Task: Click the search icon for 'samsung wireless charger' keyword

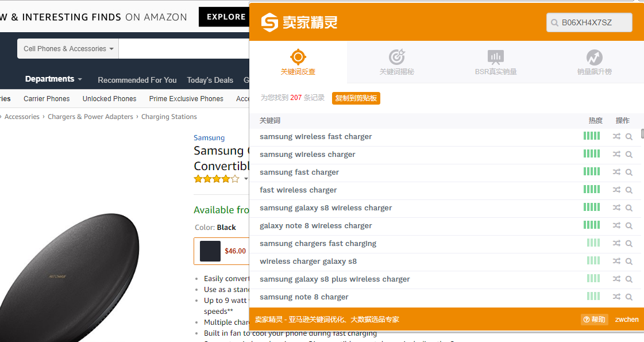Action: coord(629,155)
